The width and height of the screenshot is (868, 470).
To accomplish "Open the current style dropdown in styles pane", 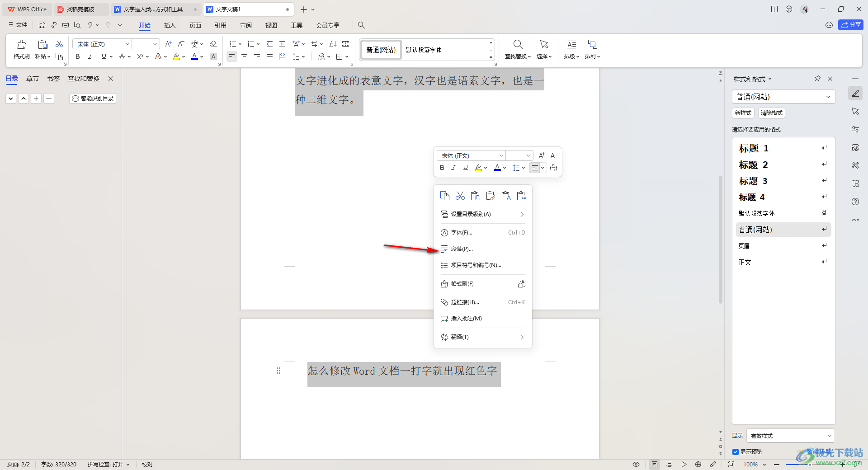I will click(x=828, y=97).
